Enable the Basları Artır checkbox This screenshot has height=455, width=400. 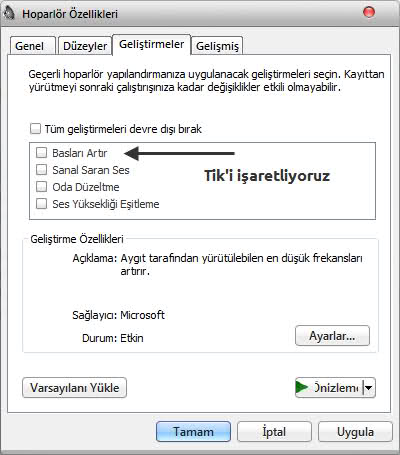click(41, 153)
